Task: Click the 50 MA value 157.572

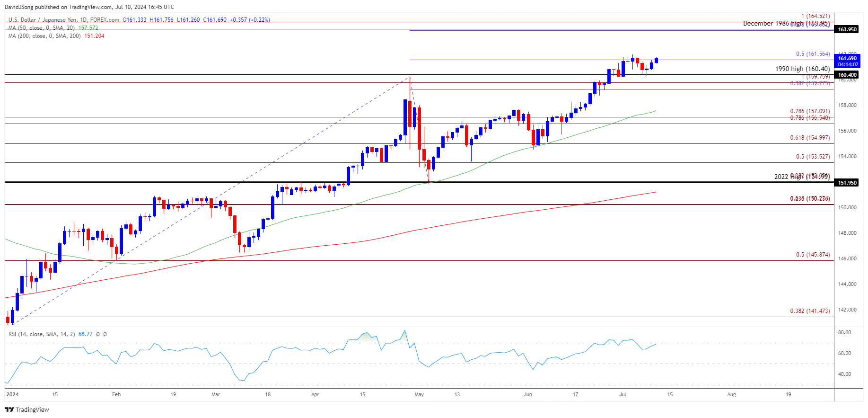Action: [x=88, y=28]
